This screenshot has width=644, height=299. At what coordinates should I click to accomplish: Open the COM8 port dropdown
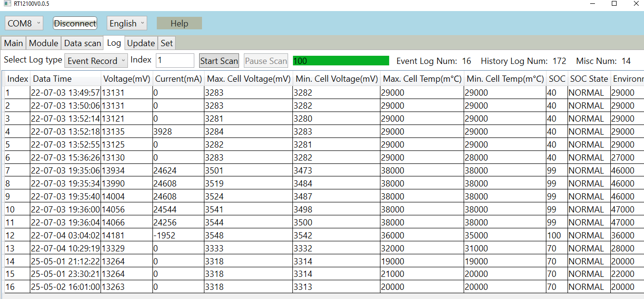pyautogui.click(x=24, y=23)
